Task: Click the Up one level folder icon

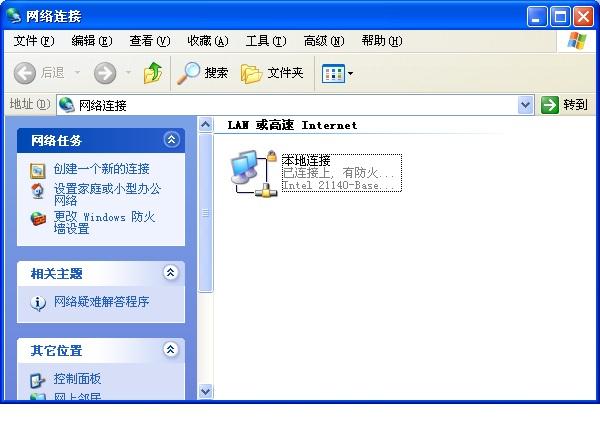Action: (x=153, y=73)
